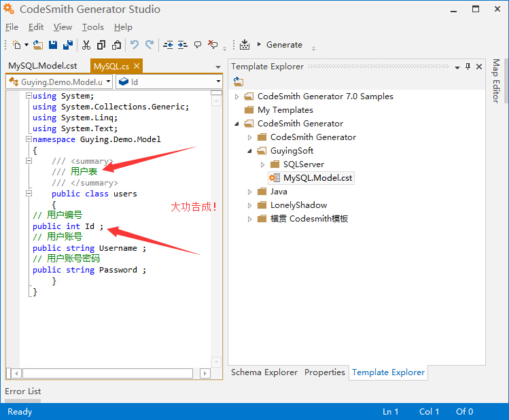Expand the LonelyShadow folder

point(249,205)
